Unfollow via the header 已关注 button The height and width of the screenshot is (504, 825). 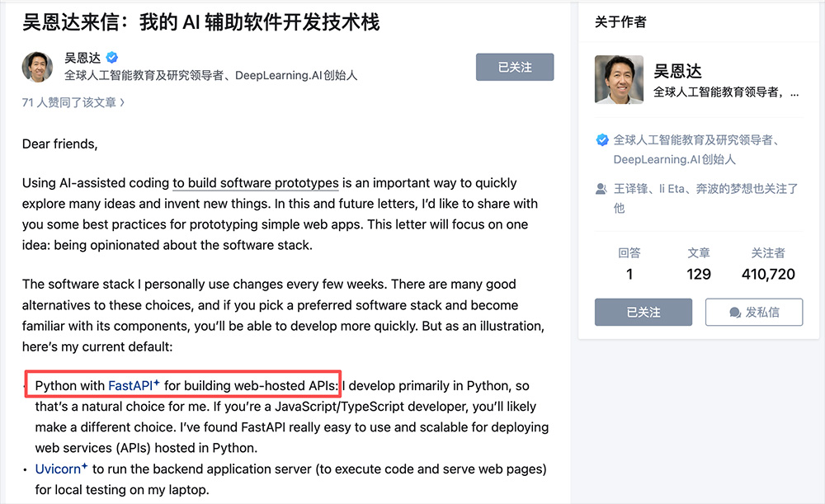(514, 67)
